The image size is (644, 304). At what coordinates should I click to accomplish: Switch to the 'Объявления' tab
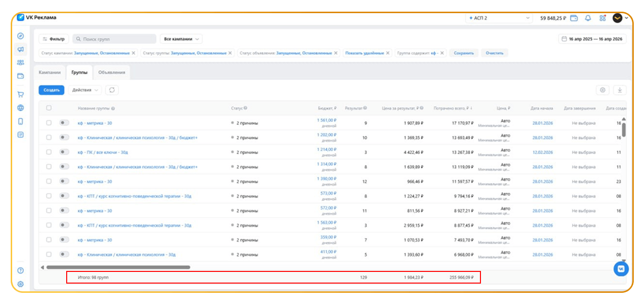111,72
